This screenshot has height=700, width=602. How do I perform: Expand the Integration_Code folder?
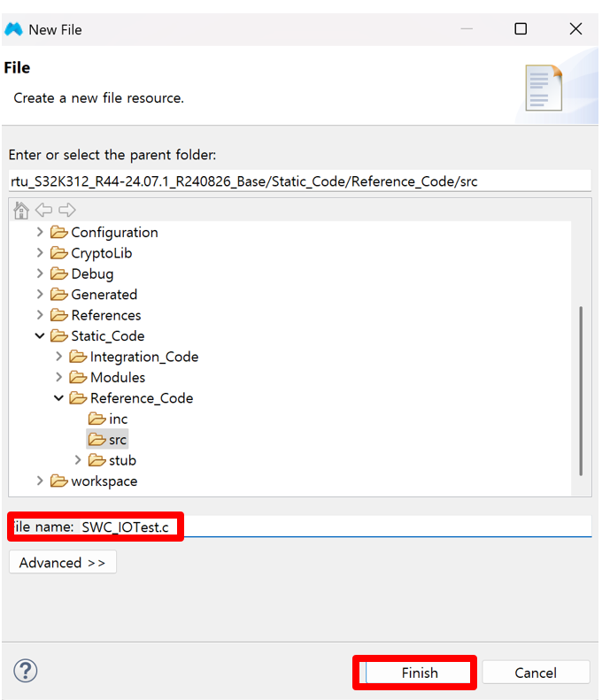tap(58, 357)
